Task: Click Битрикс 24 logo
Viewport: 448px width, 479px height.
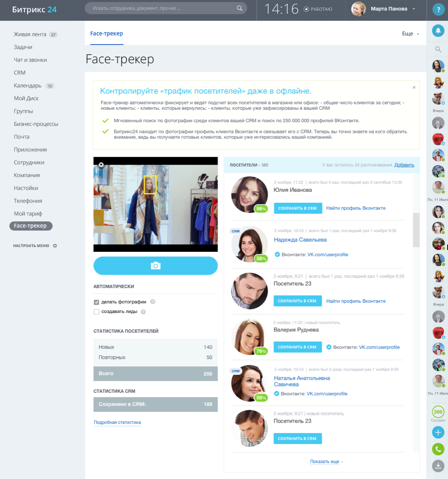Action: coord(34,10)
